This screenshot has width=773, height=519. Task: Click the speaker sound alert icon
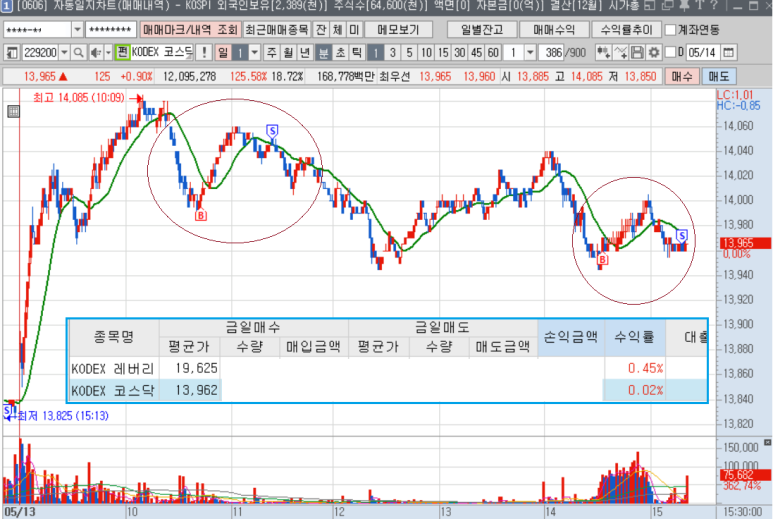pyautogui.click(x=95, y=51)
